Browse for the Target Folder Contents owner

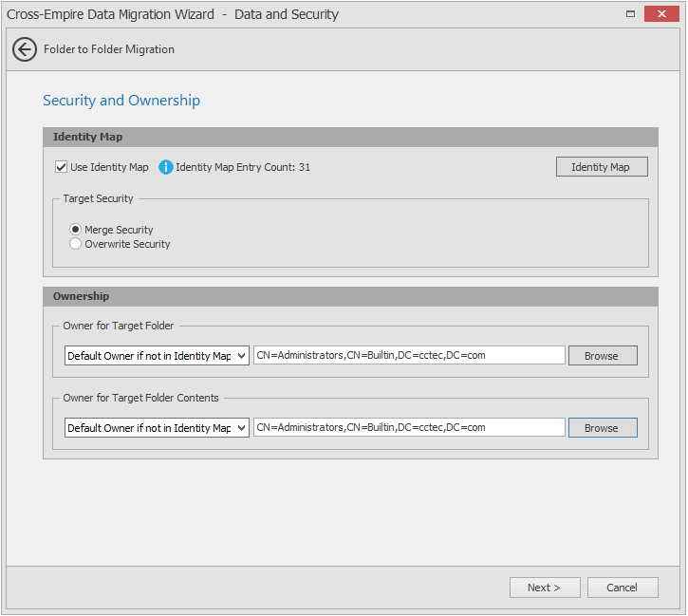point(603,427)
